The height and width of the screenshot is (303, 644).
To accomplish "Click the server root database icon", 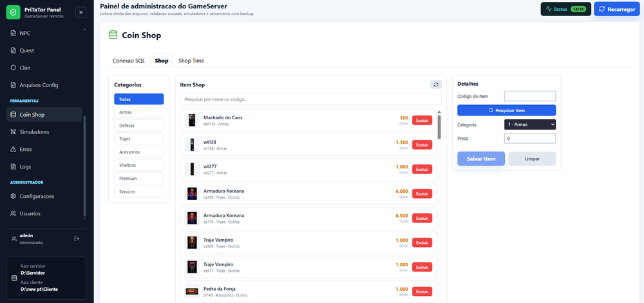I will [14, 278].
